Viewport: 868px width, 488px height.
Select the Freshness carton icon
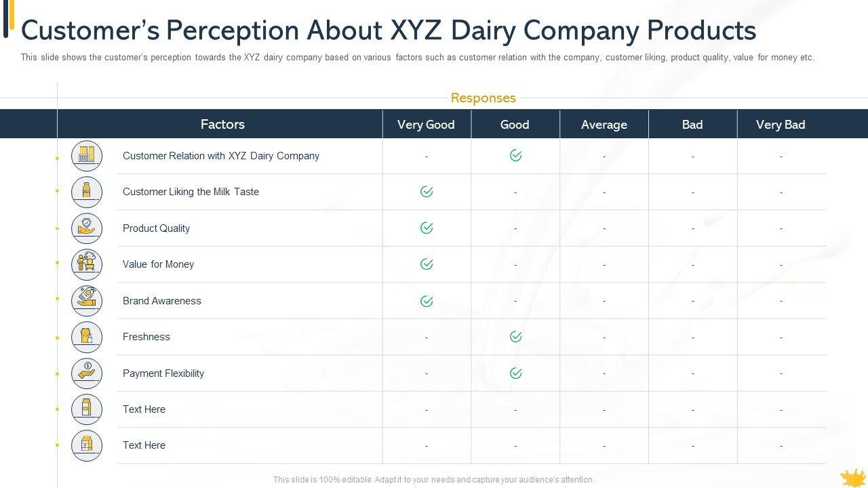[x=87, y=337]
